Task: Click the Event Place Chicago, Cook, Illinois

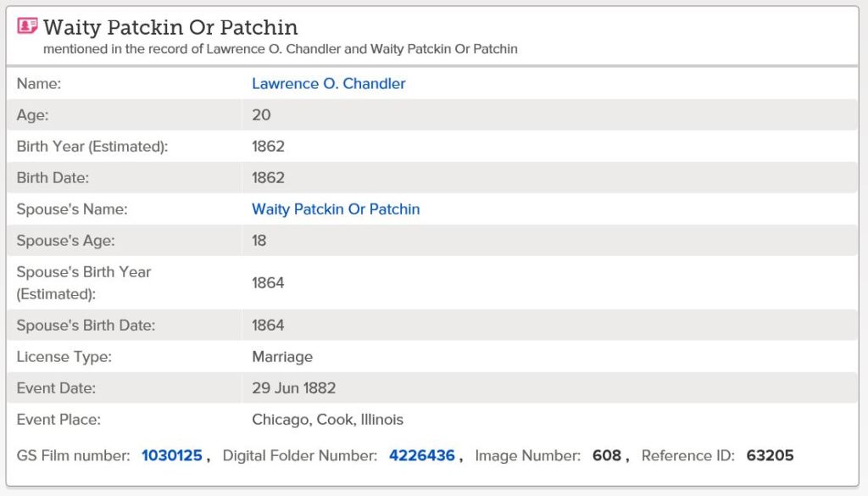Action: click(327, 420)
